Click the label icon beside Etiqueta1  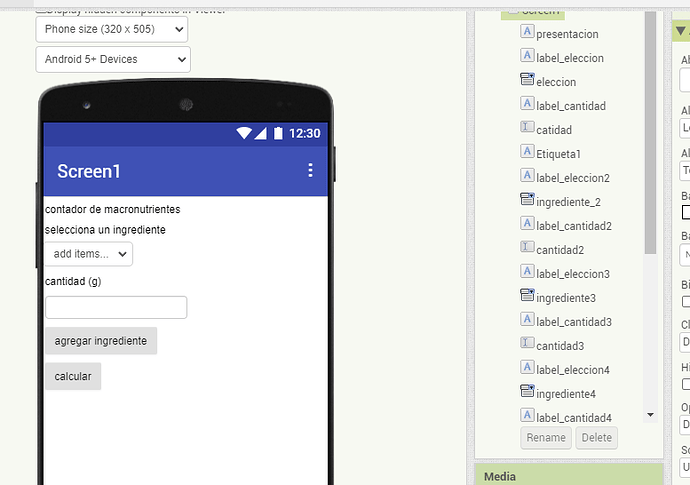point(527,151)
